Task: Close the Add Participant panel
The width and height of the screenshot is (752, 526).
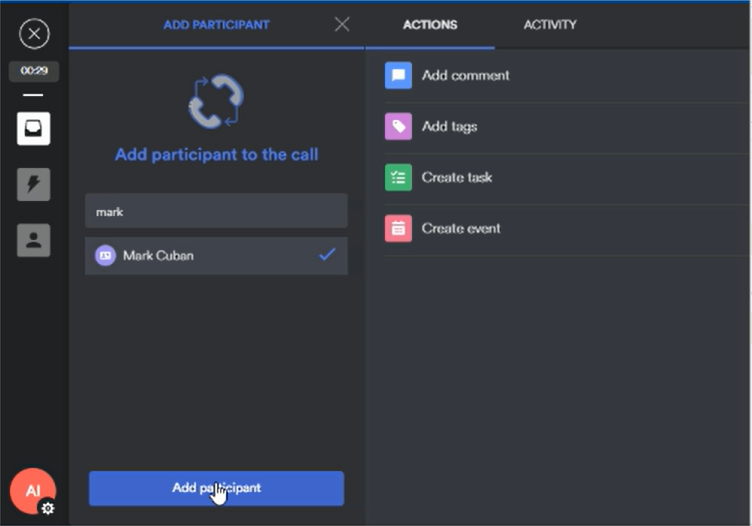Action: 342,25
